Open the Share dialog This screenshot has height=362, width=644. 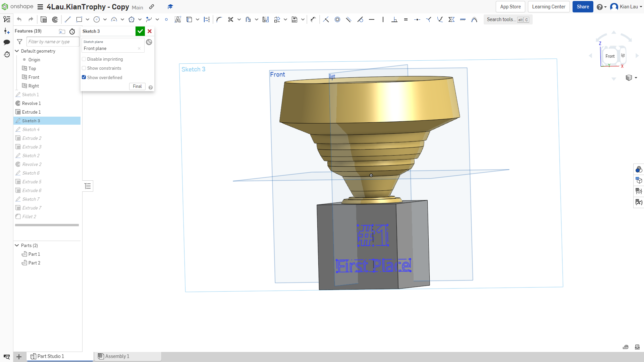point(583,7)
